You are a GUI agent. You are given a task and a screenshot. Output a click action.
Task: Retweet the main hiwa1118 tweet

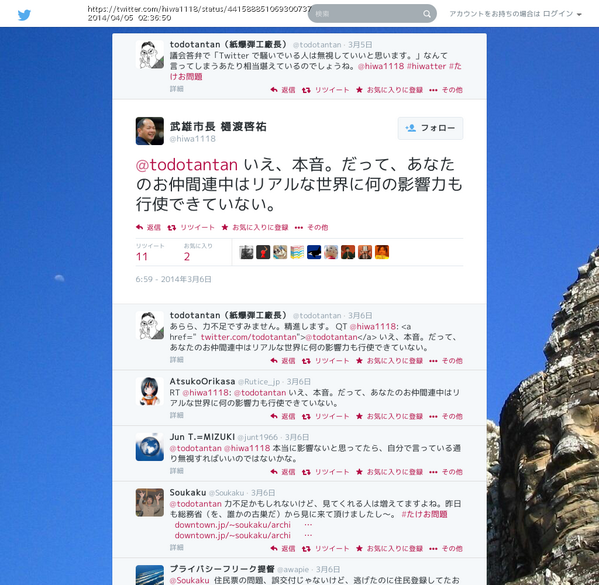[x=191, y=227]
